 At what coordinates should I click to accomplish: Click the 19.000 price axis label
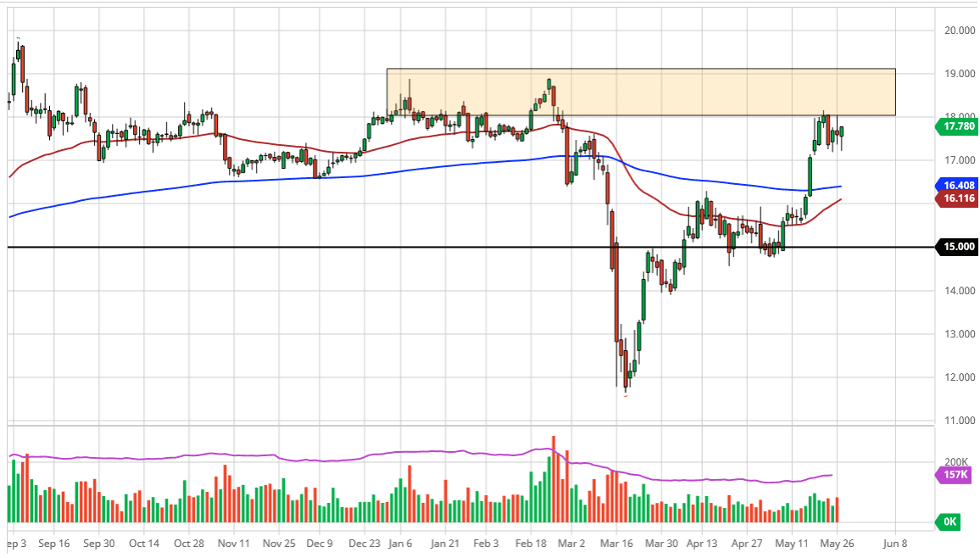click(958, 74)
